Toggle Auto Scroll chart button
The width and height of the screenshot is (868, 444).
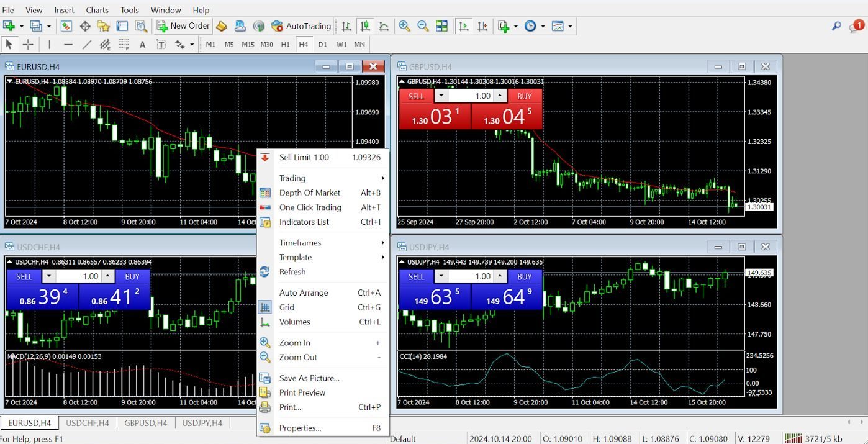tap(464, 26)
